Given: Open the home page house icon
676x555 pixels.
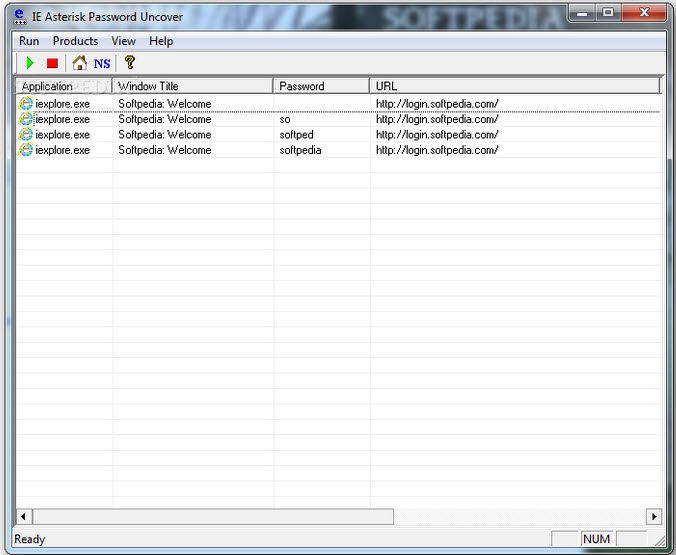Looking at the screenshot, I should [79, 63].
